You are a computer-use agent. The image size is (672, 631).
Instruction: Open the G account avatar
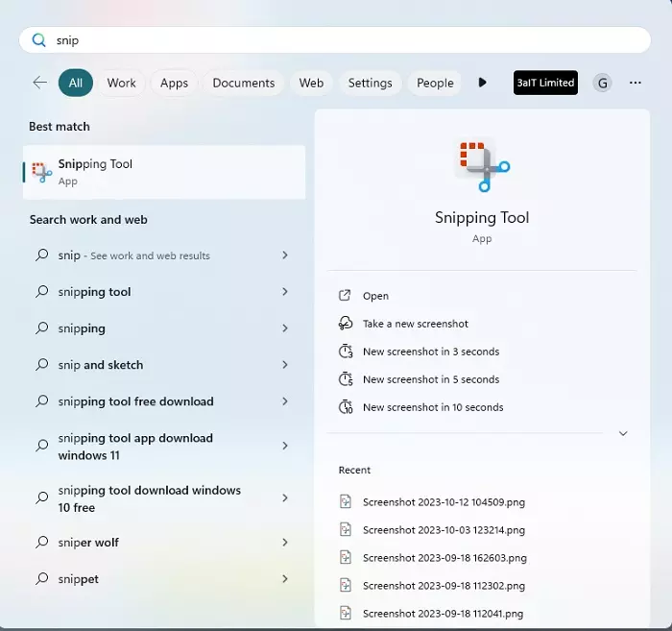pyautogui.click(x=602, y=83)
